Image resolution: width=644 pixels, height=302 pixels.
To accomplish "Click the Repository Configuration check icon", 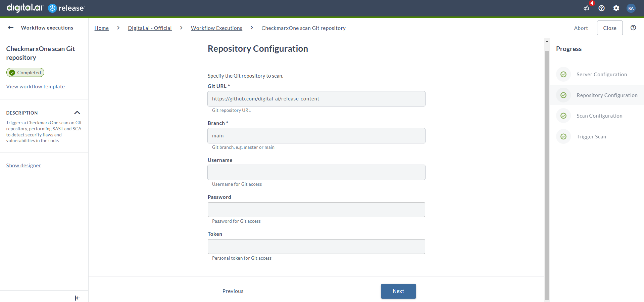I will (x=563, y=95).
